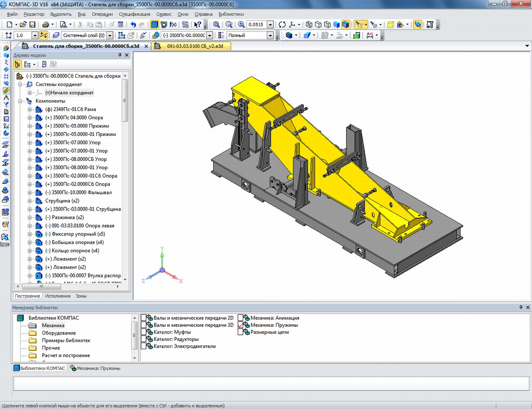Switch to the Исполнения tab
532x409 pixels.
(x=58, y=296)
